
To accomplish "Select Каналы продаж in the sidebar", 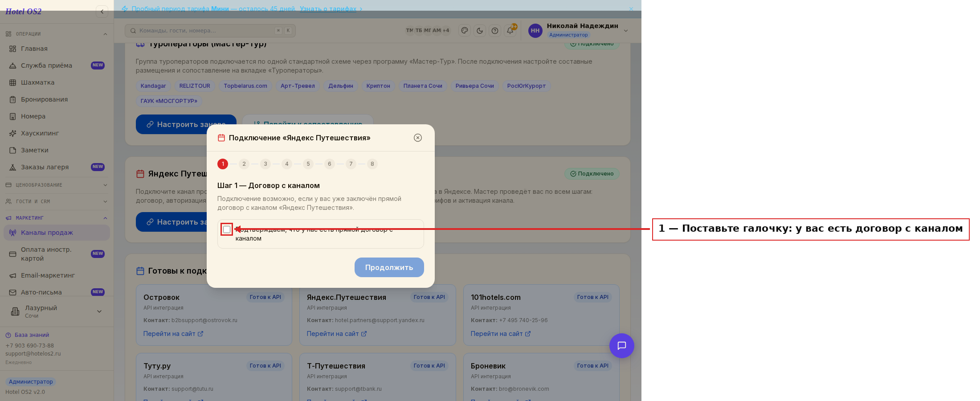I will pyautogui.click(x=57, y=233).
